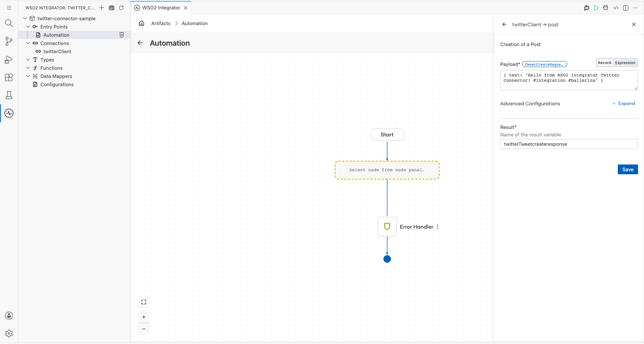Open twitterClient connection
The image size is (644, 344).
pyautogui.click(x=57, y=51)
